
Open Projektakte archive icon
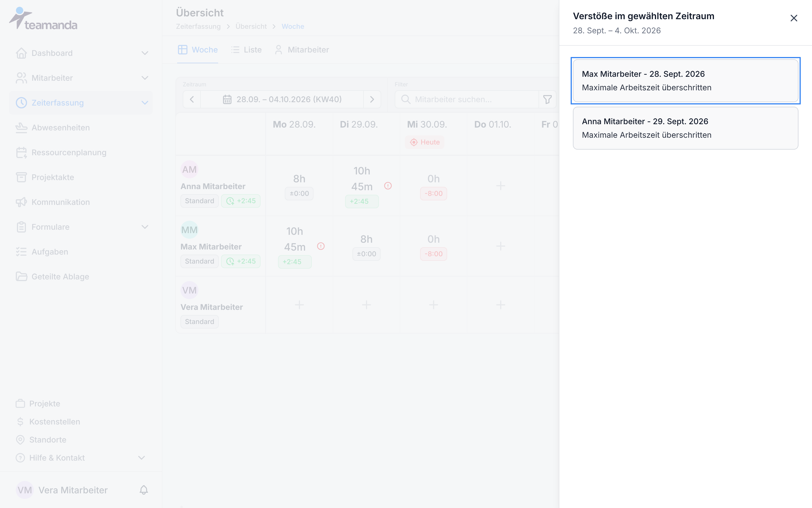(21, 178)
